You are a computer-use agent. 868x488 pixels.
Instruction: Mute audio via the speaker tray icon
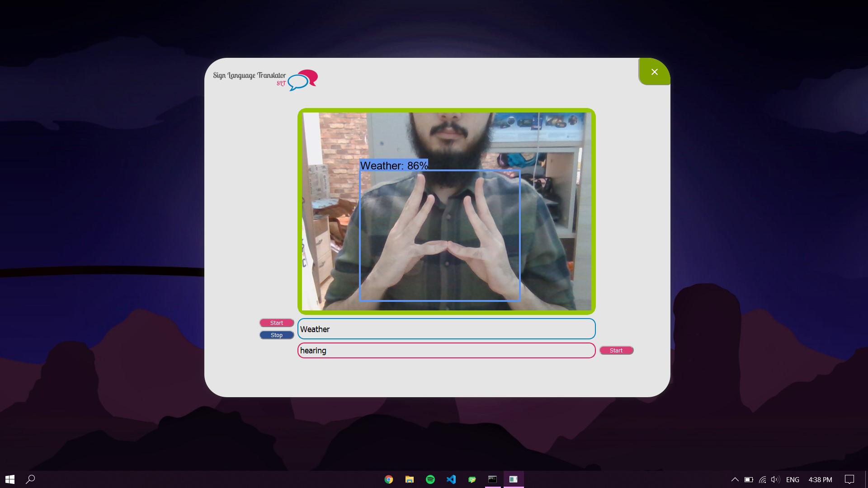coord(775,479)
